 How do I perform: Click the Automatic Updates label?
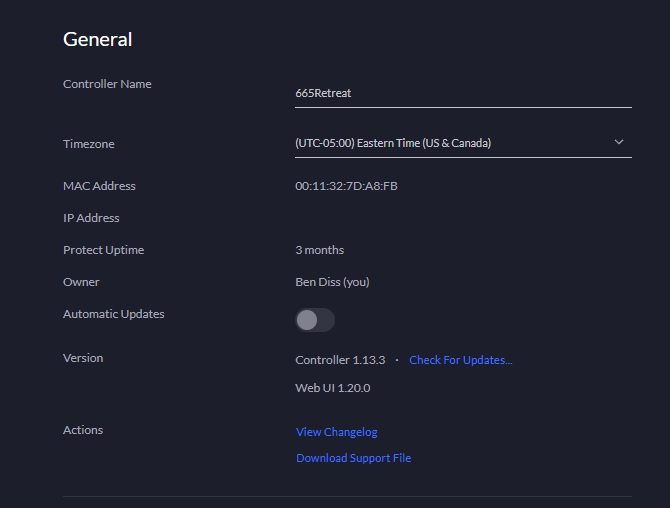click(x=114, y=314)
